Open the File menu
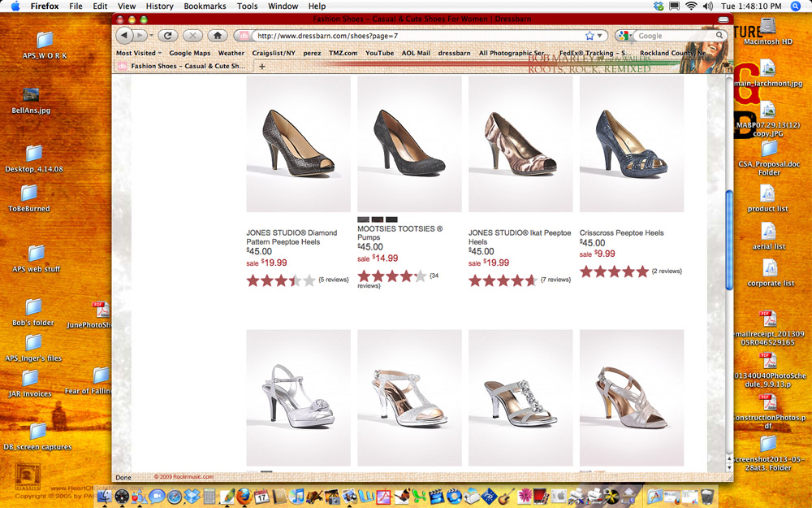 click(76, 7)
